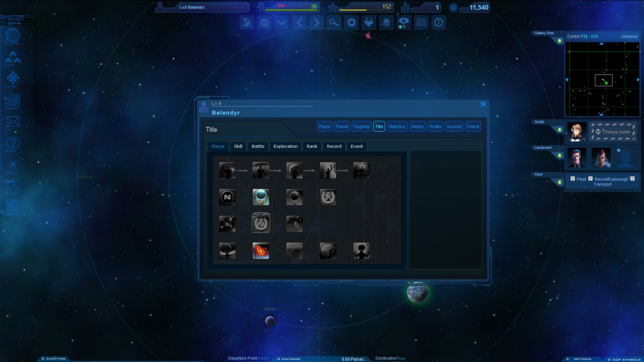Select the first silhouette title badge
Viewport: 644px width, 362px height.
click(x=227, y=170)
